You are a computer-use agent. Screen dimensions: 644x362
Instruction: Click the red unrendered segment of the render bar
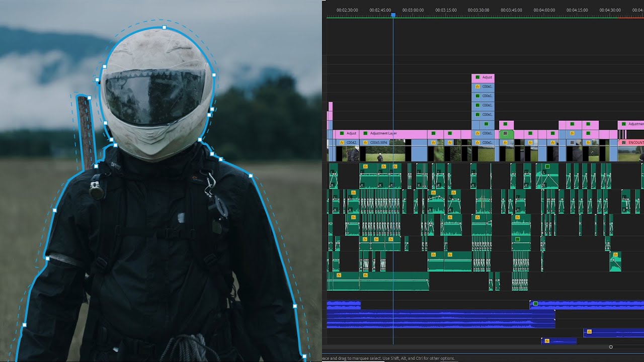point(631,18)
